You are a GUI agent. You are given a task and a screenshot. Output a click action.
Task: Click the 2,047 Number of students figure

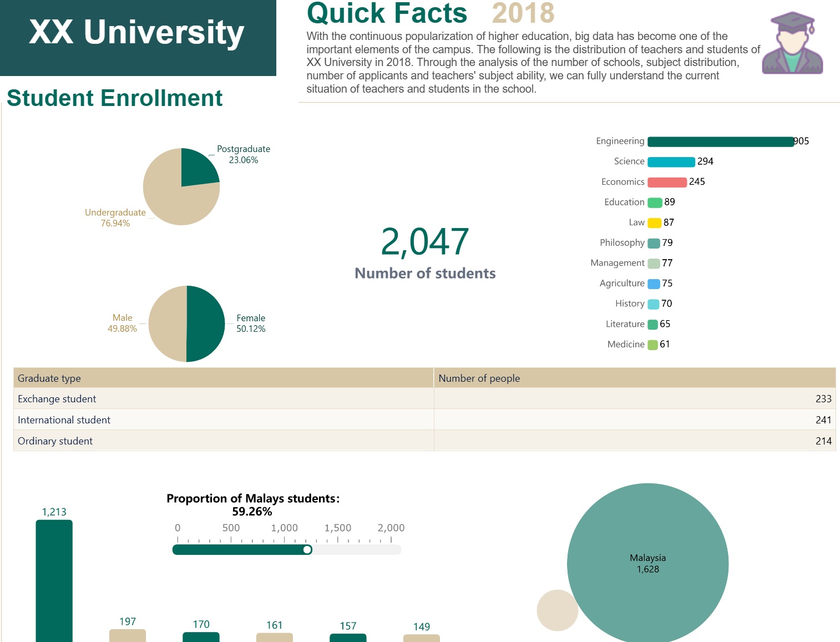click(x=425, y=242)
